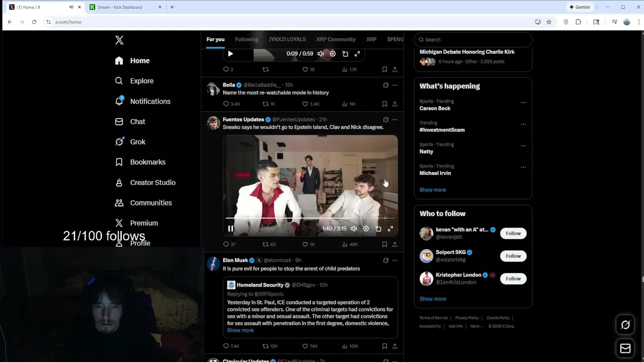
Task: Share Bella's movie post
Action: [x=395, y=104]
